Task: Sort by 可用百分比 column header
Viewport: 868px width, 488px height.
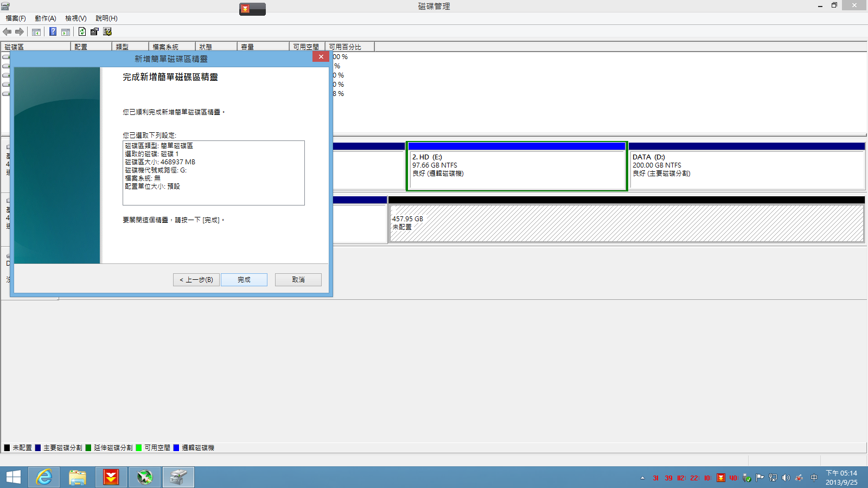Action: pyautogui.click(x=350, y=47)
